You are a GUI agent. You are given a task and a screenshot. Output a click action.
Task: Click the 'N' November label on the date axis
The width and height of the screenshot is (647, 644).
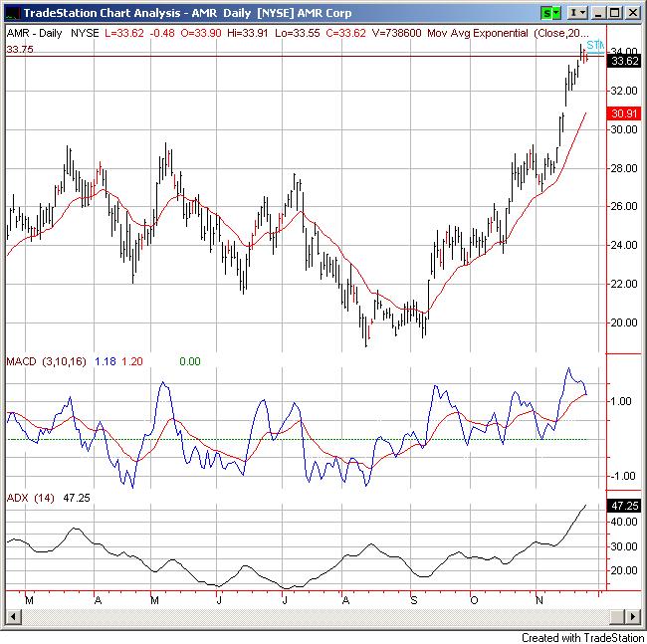[x=539, y=600]
